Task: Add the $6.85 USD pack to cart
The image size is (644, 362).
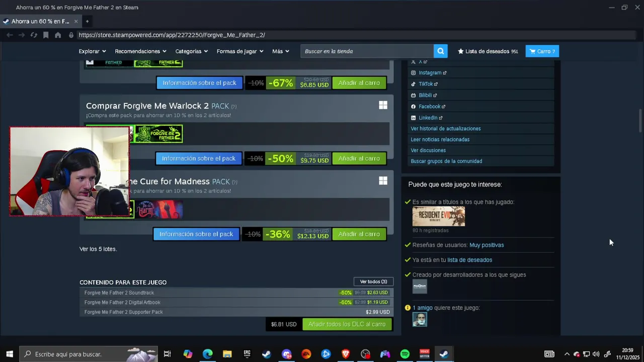Action: pos(359,83)
